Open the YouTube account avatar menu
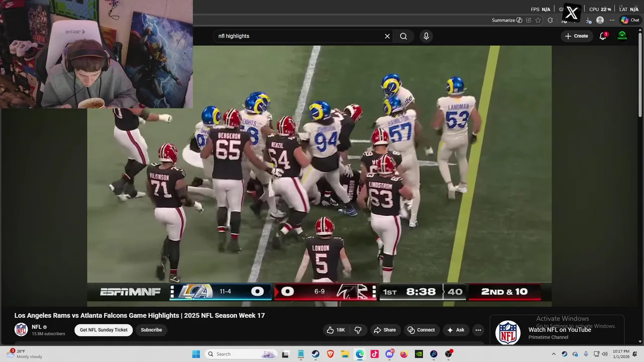 [x=622, y=36]
